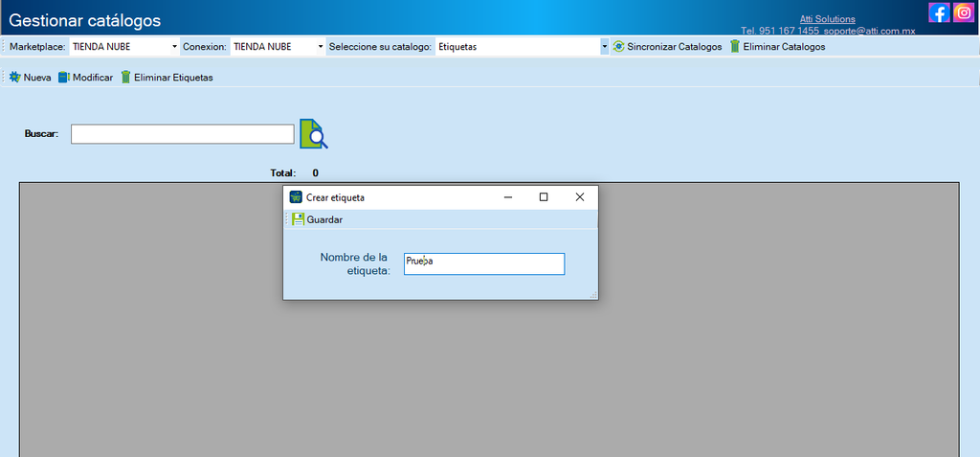
Task: Choose Nueva to create a tag
Action: coord(30,78)
